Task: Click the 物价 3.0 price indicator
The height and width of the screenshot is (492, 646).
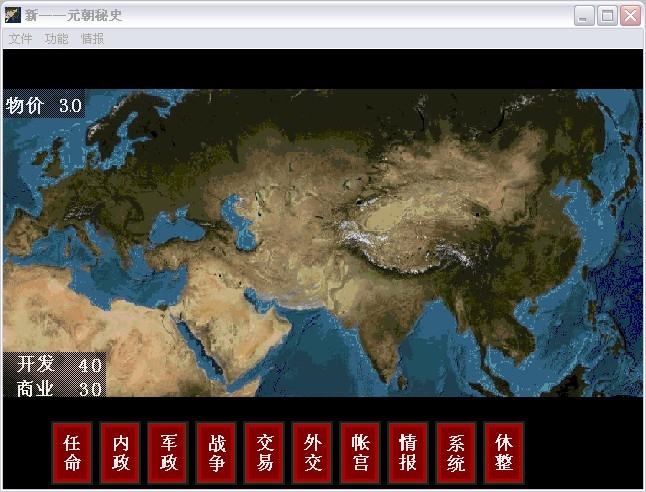Action: (x=44, y=105)
